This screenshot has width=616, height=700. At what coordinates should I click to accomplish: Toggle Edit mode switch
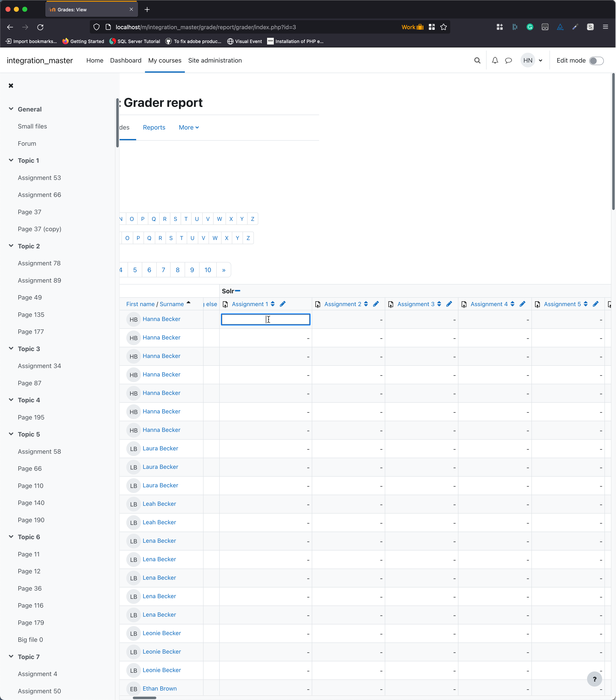pyautogui.click(x=596, y=61)
